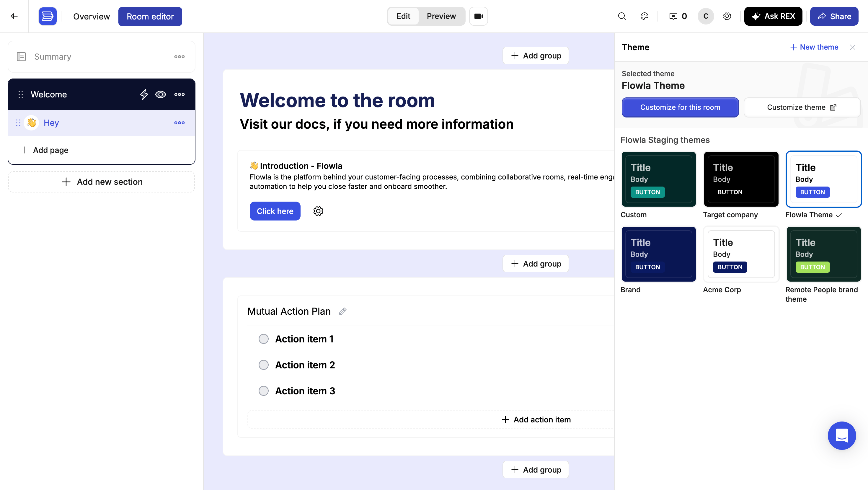Screen dimensions: 868x490
Task: Mark Action item 2 complete
Action: [x=263, y=365]
